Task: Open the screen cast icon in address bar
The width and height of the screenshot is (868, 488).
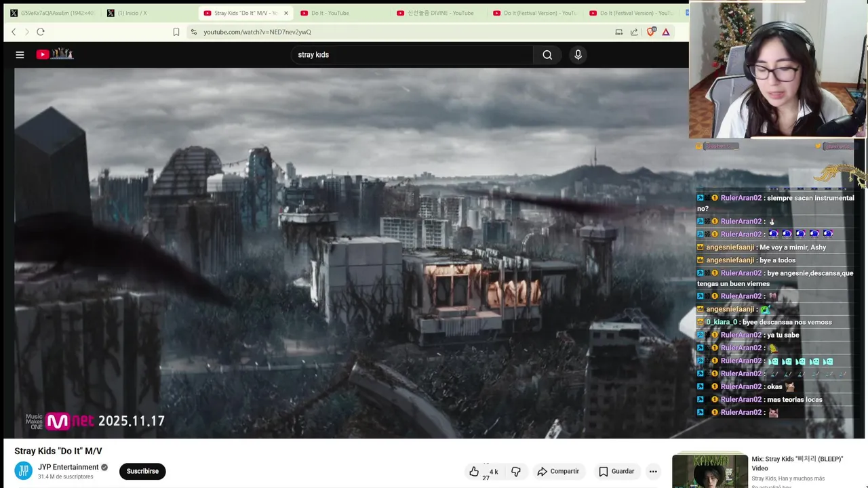Action: coord(618,32)
